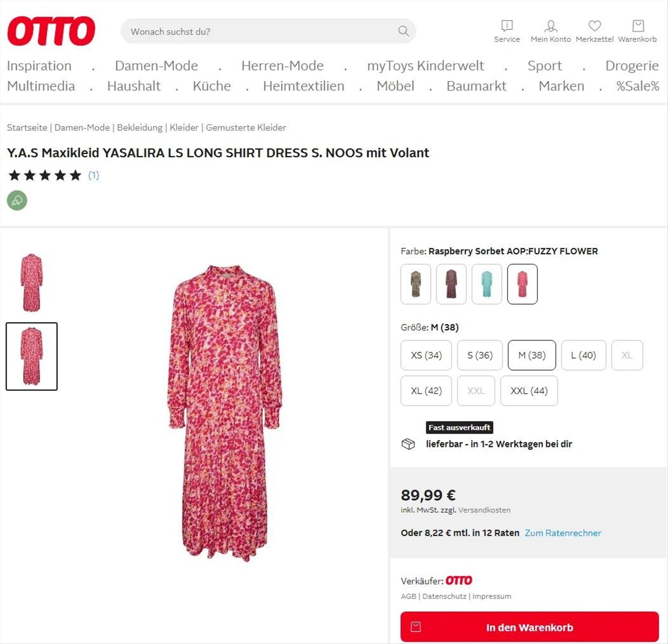Open the %Sale% menu item

(x=637, y=86)
